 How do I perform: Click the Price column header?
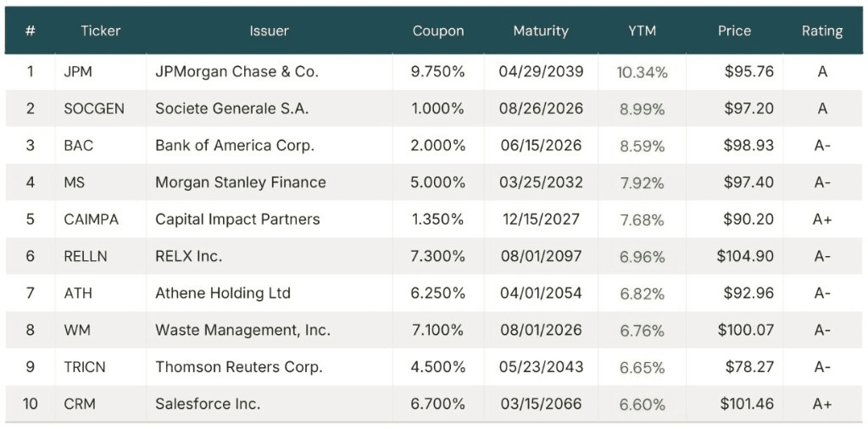tap(734, 31)
